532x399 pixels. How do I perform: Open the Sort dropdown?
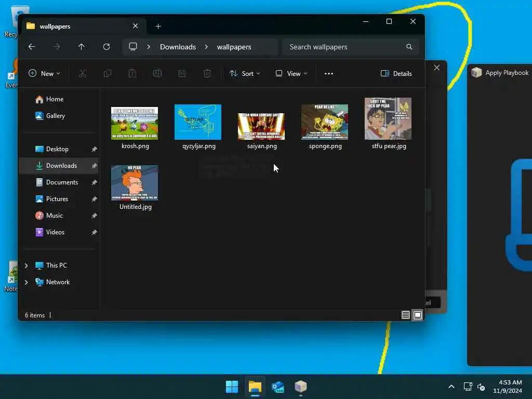coord(245,73)
